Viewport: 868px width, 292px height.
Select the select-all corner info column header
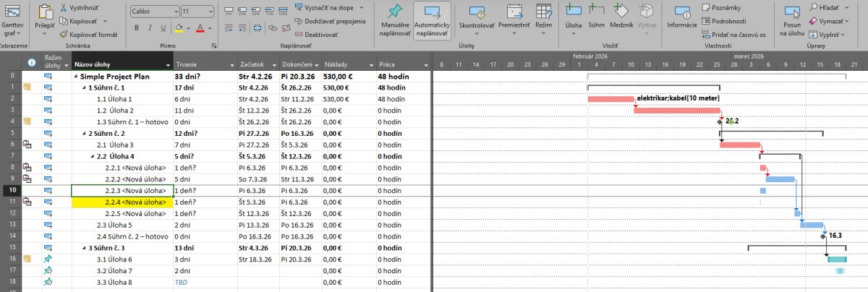click(31, 61)
